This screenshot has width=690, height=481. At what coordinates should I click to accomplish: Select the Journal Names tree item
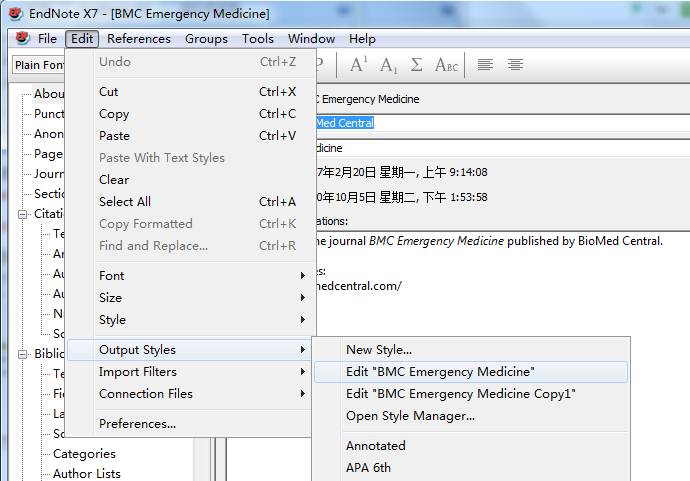pos(49,174)
